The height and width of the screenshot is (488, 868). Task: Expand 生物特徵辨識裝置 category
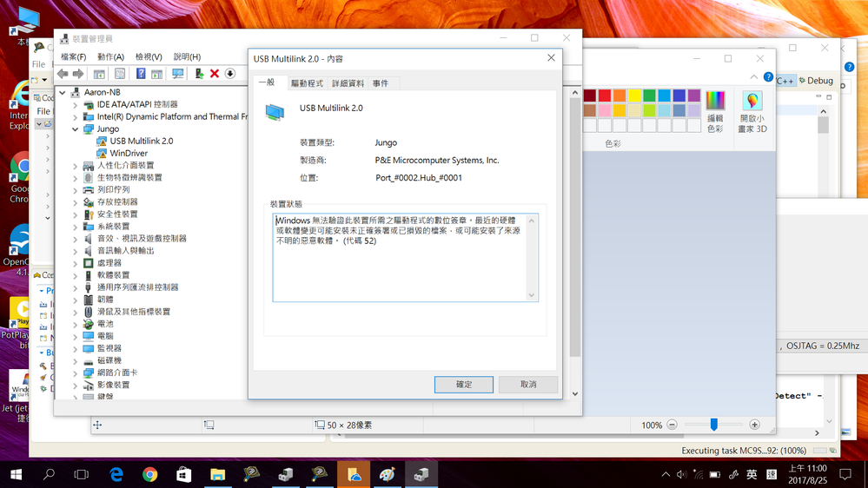tap(76, 178)
